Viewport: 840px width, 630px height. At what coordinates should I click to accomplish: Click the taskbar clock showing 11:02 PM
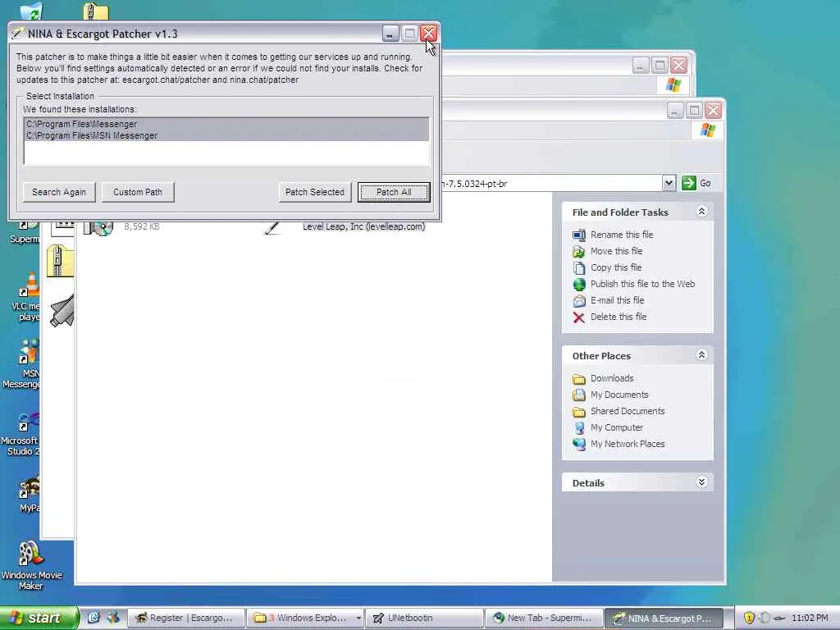click(810, 619)
